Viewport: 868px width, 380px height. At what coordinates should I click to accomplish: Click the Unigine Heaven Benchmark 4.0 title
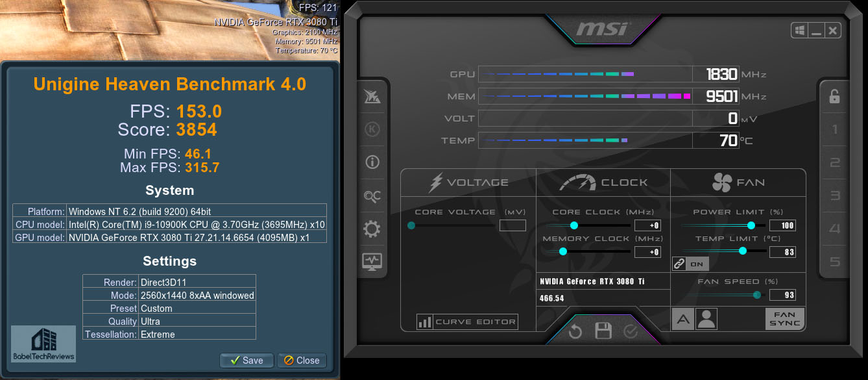point(170,84)
